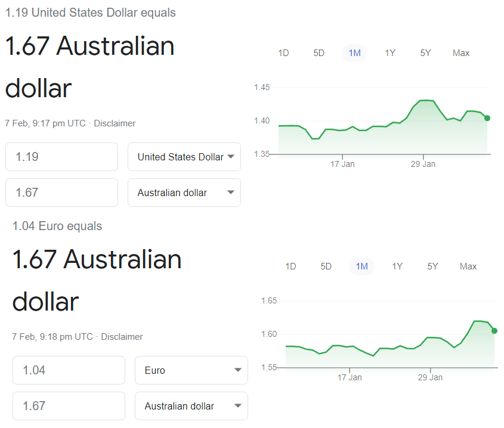Screen dimensions: 504x428
Task: Click the 29 Jan marker on USD chart
Action: [x=423, y=164]
